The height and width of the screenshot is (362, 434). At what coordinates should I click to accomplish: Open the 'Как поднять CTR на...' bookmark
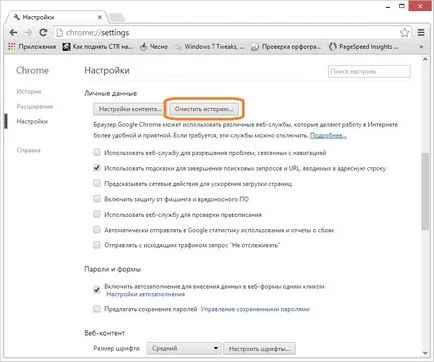pos(97,47)
